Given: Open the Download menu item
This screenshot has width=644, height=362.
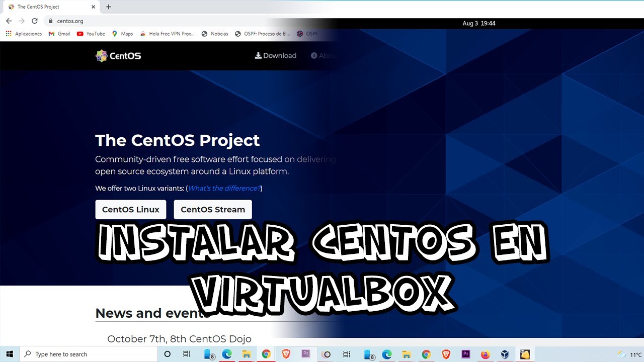Looking at the screenshot, I should click(x=276, y=56).
